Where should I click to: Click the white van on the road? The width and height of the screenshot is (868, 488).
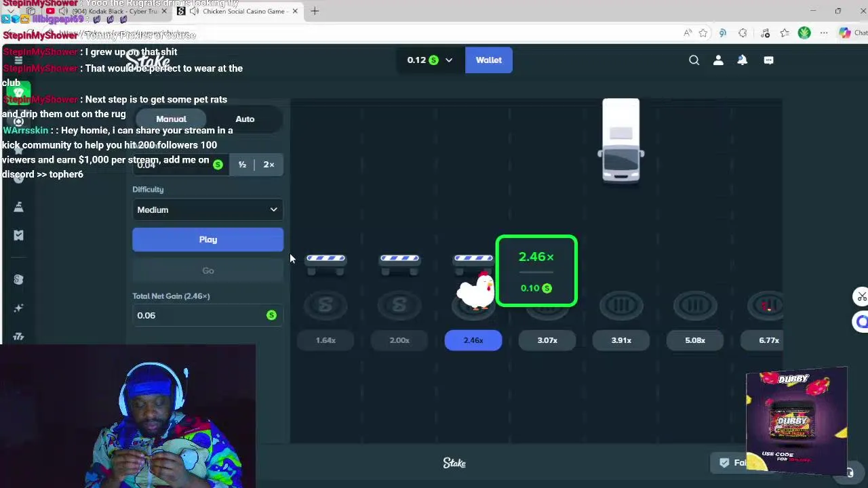point(620,140)
